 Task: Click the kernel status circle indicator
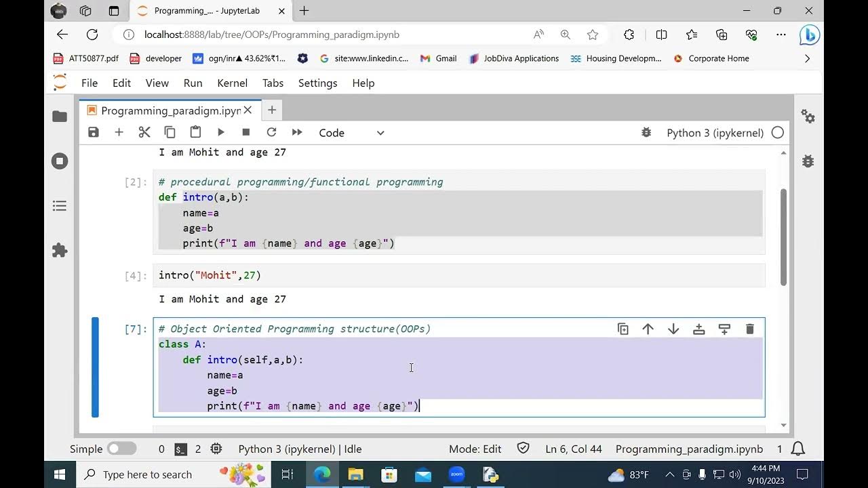(x=778, y=133)
